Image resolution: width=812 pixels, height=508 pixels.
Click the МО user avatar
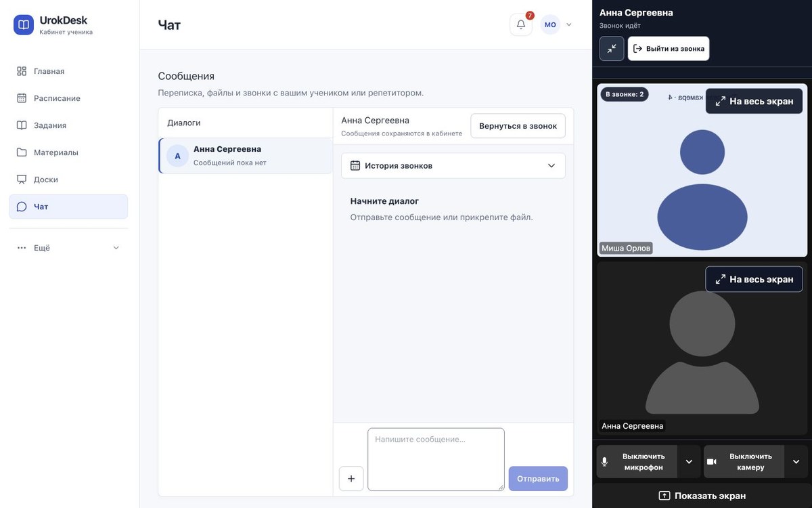point(550,24)
